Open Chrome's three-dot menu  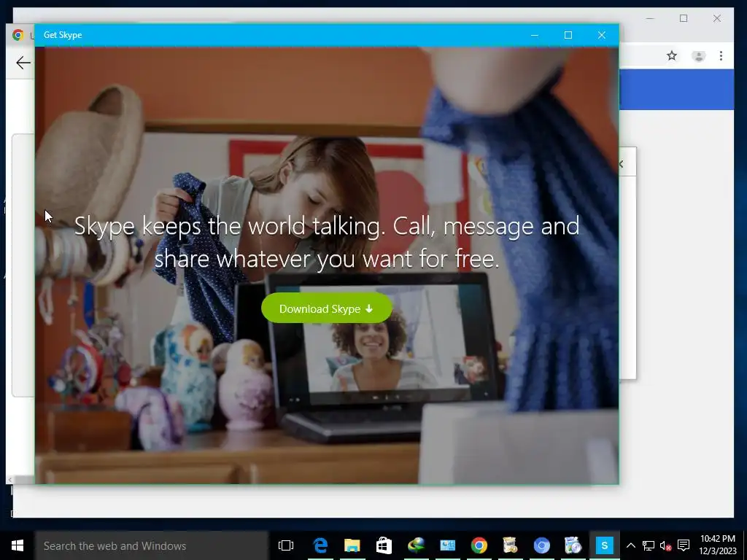coord(721,55)
